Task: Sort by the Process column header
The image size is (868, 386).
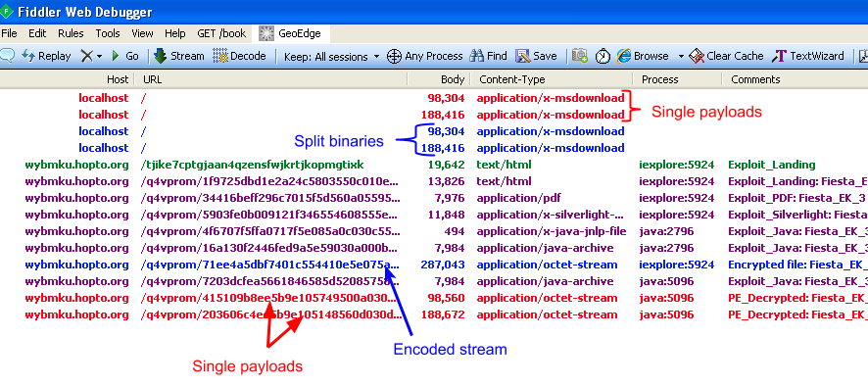Action: coord(678,79)
